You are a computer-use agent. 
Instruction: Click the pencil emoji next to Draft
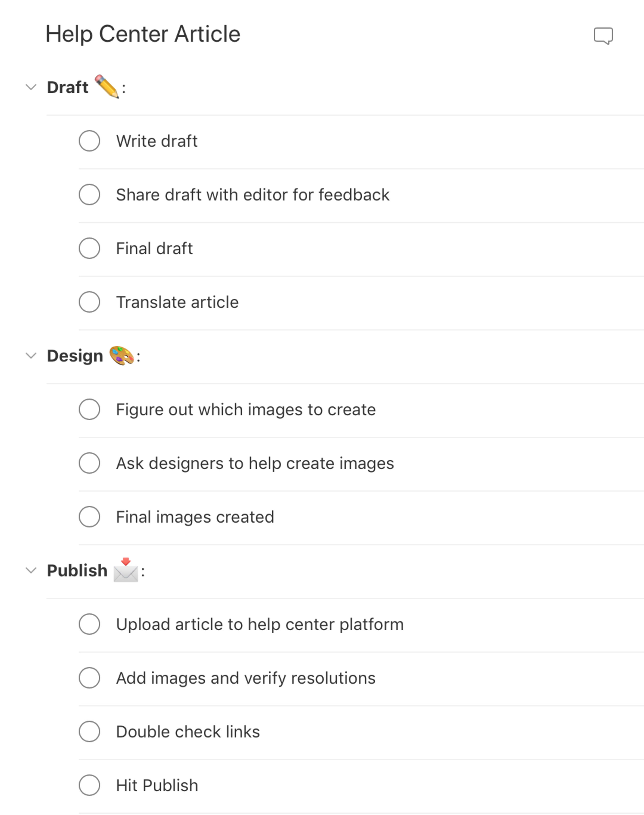[x=107, y=86]
